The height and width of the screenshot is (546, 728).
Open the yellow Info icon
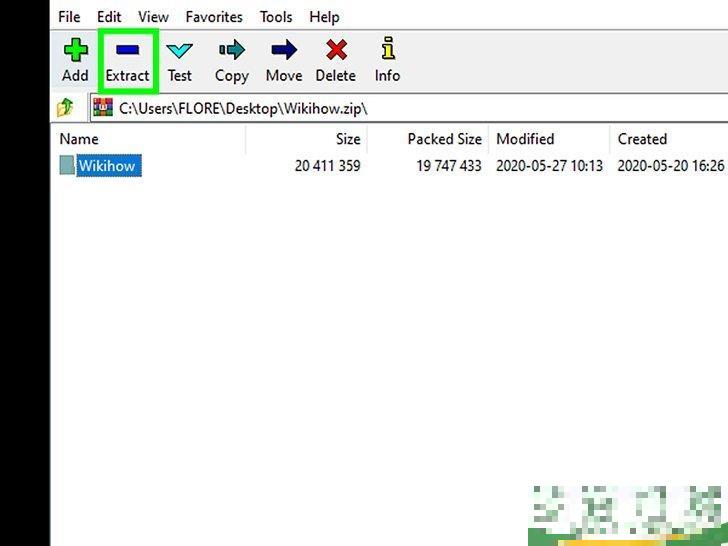click(x=387, y=50)
